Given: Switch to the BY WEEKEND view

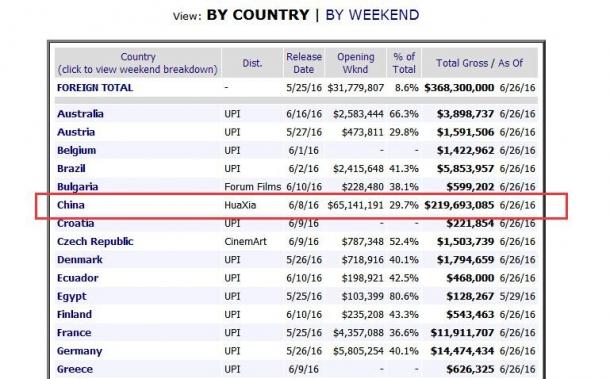Looking at the screenshot, I should (x=372, y=15).
